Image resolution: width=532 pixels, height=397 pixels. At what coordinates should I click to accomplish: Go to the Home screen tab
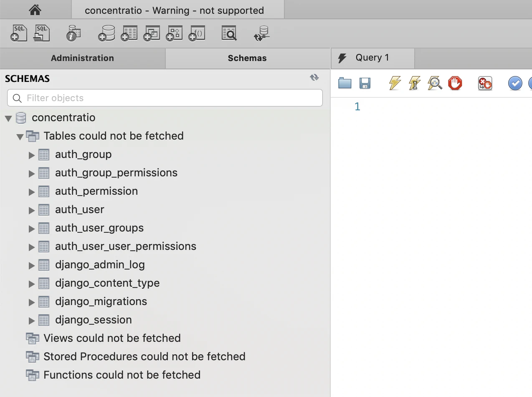tap(35, 10)
